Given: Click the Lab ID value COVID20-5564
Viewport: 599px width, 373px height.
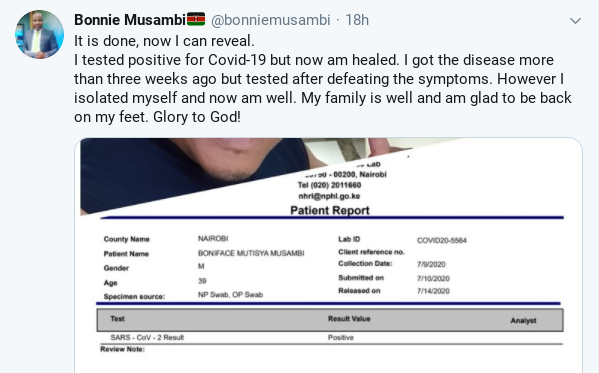Looking at the screenshot, I should pos(442,240).
